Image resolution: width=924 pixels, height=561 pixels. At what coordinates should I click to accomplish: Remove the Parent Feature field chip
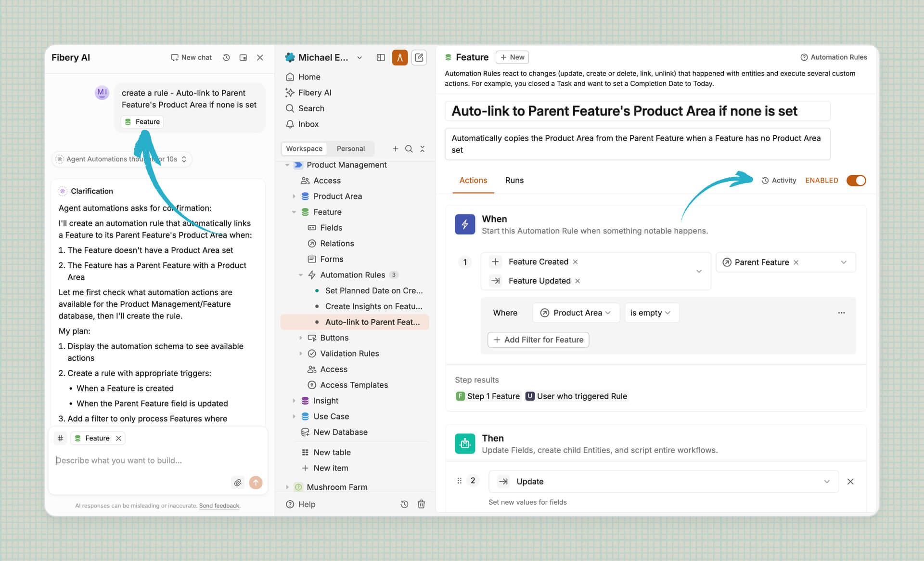coord(796,262)
